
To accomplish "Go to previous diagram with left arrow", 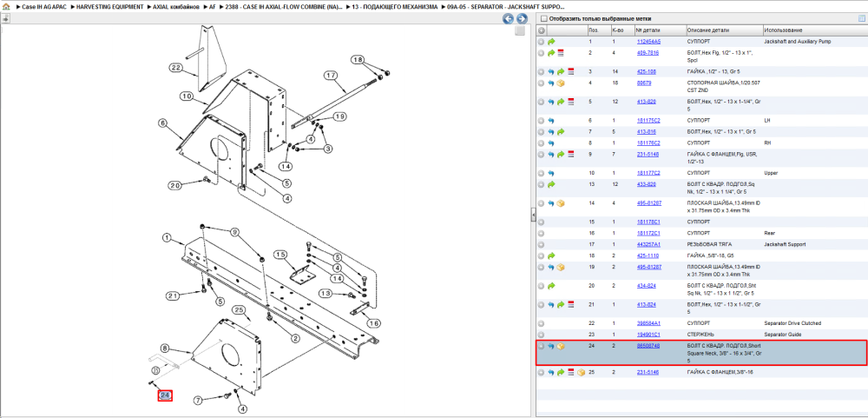I will tap(508, 19).
